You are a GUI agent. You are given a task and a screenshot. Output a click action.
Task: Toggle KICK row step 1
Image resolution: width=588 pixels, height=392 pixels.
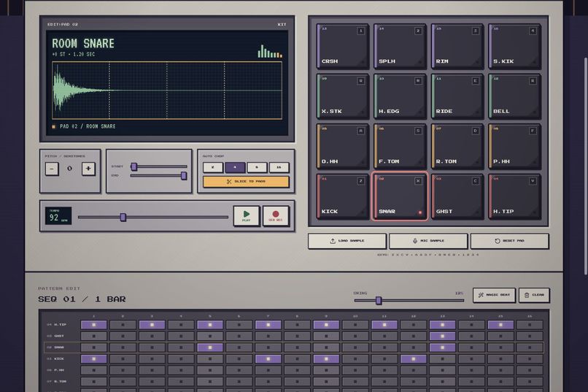click(94, 359)
